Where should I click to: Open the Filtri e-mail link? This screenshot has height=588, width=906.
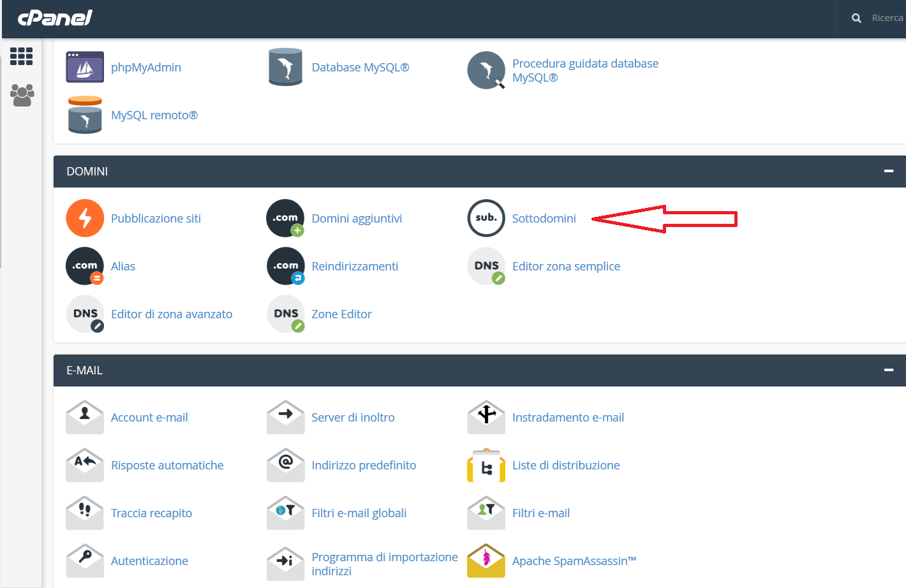pyautogui.click(x=541, y=513)
